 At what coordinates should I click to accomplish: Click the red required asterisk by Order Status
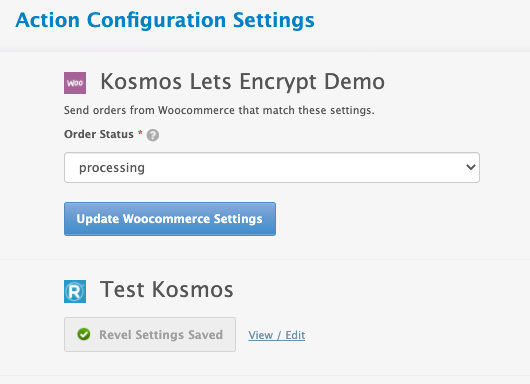140,133
